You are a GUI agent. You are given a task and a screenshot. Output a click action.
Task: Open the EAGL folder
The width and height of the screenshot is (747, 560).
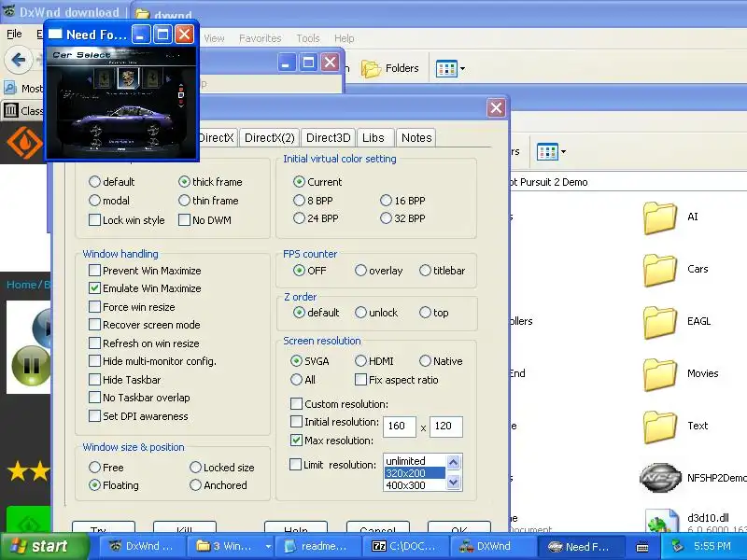tap(660, 322)
